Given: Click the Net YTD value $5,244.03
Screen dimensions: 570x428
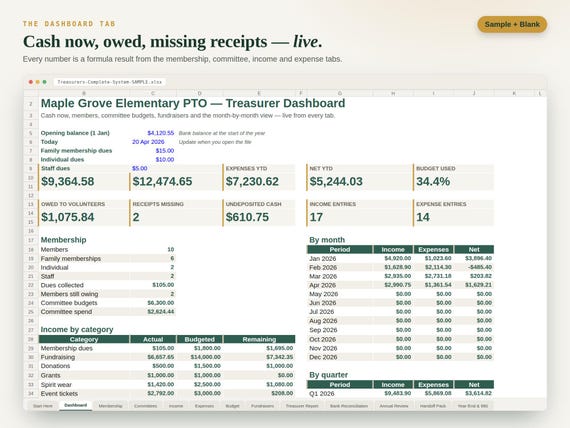Looking at the screenshot, I should tap(336, 181).
